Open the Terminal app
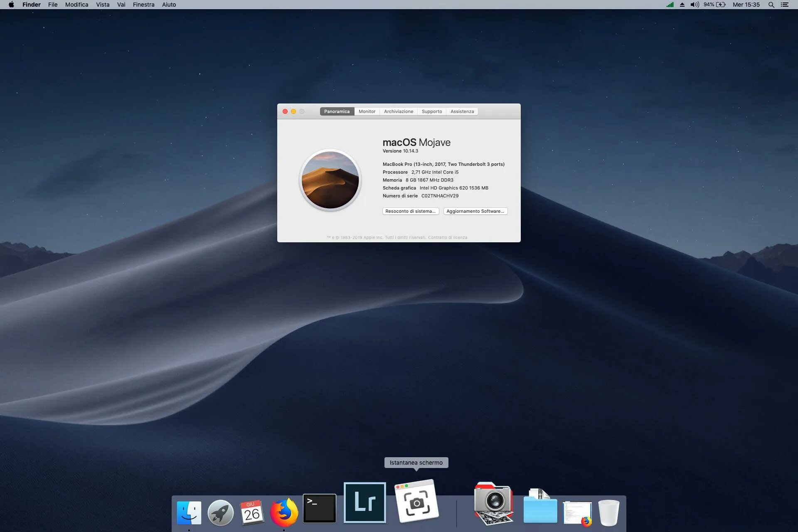The image size is (798, 532). (x=319, y=508)
